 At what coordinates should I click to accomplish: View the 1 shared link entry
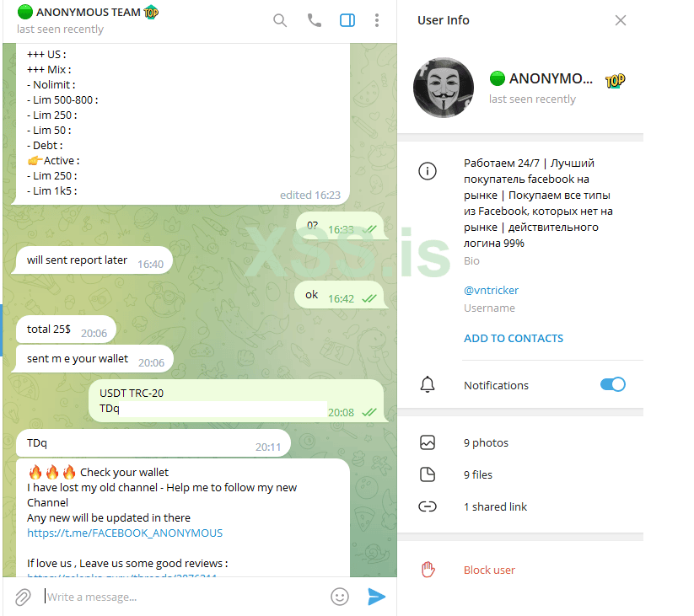tap(495, 506)
